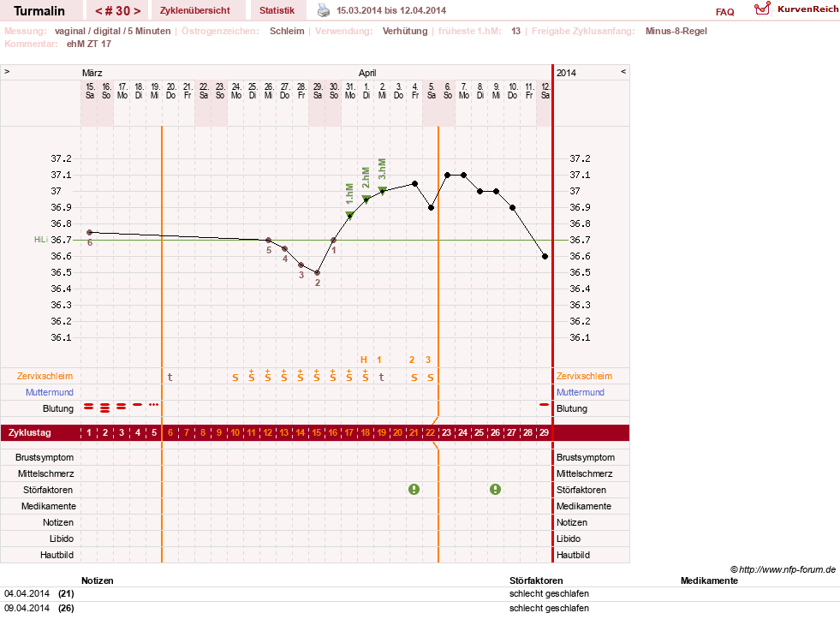Open the Zyklenübersicht tab
The height and width of the screenshot is (631, 840).
(x=195, y=10)
